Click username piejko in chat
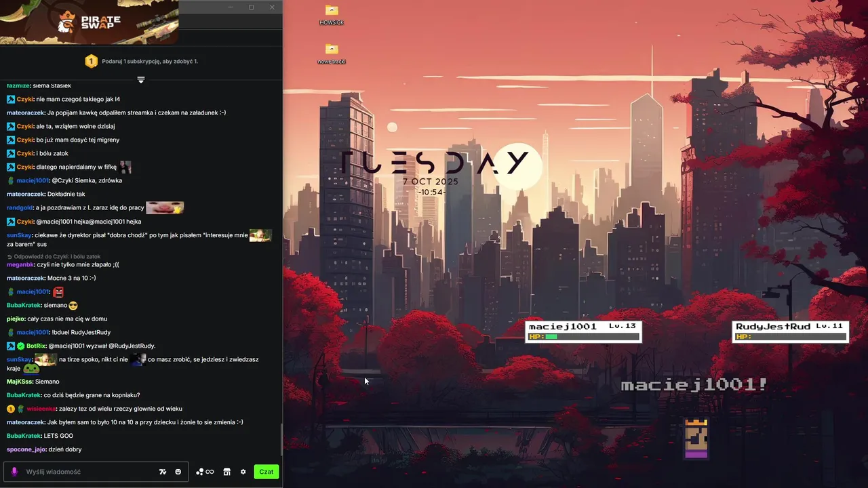Image resolution: width=868 pixels, height=488 pixels. 16,319
